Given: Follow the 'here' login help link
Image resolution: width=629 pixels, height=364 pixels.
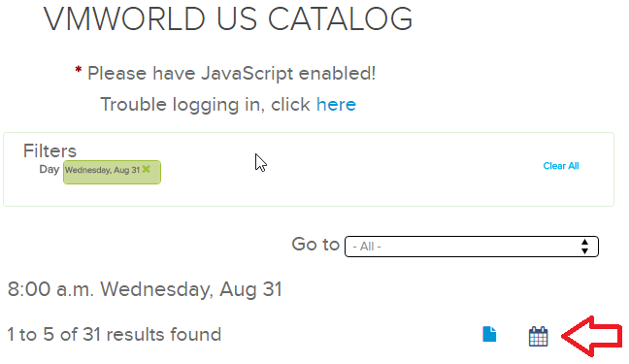Looking at the screenshot, I should point(336,104).
